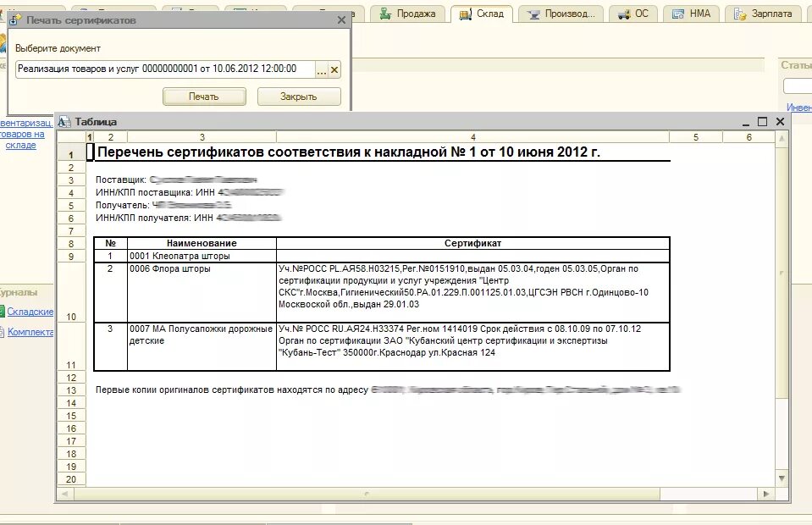This screenshot has width=812, height=525.
Task: Click the input field under Статьи on right
Action: [x=798, y=86]
